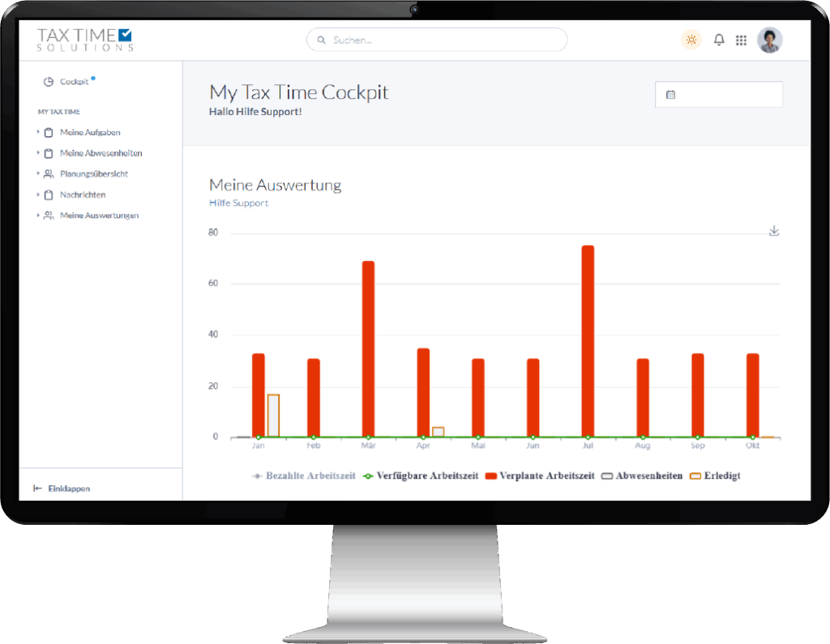Download chart using download icon

tap(774, 231)
